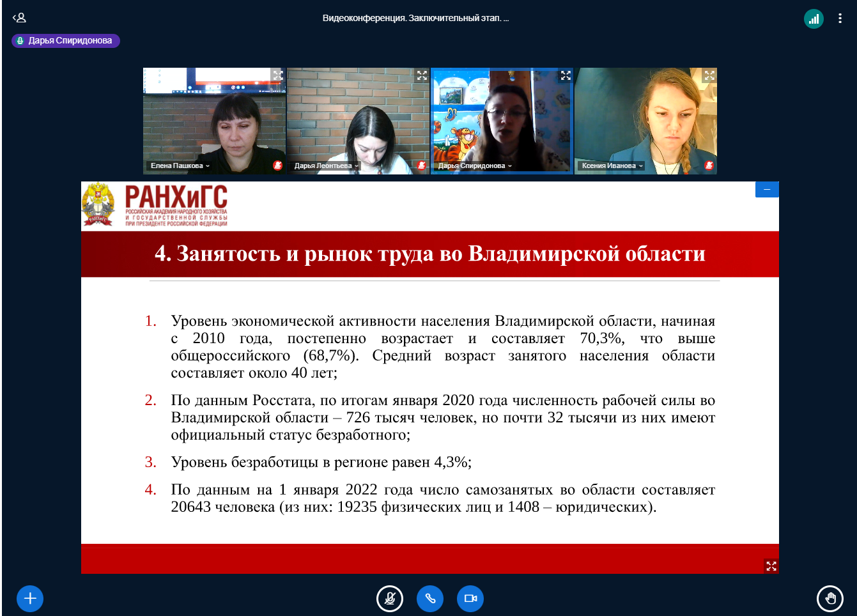Select Елена Пашкова video thumbnail

[215, 121]
